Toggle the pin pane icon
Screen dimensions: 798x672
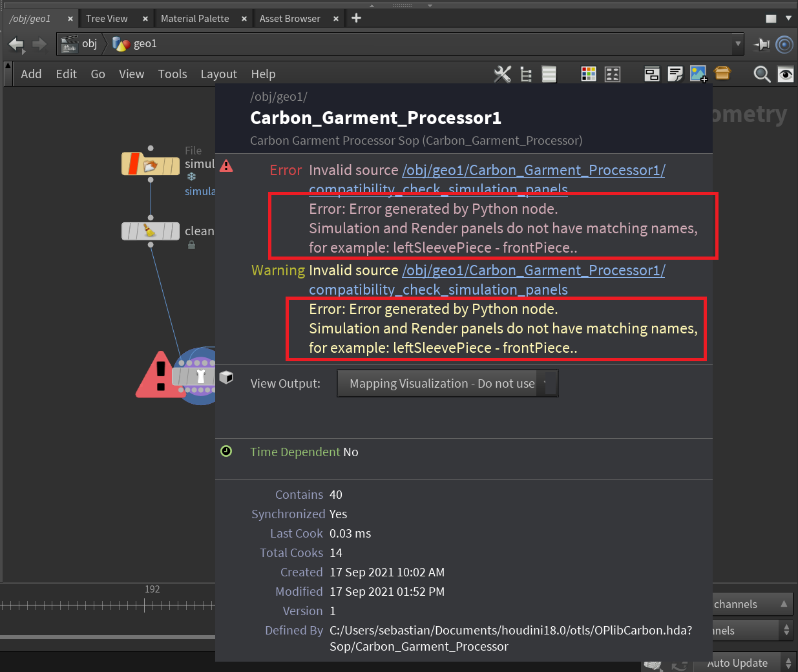(762, 44)
